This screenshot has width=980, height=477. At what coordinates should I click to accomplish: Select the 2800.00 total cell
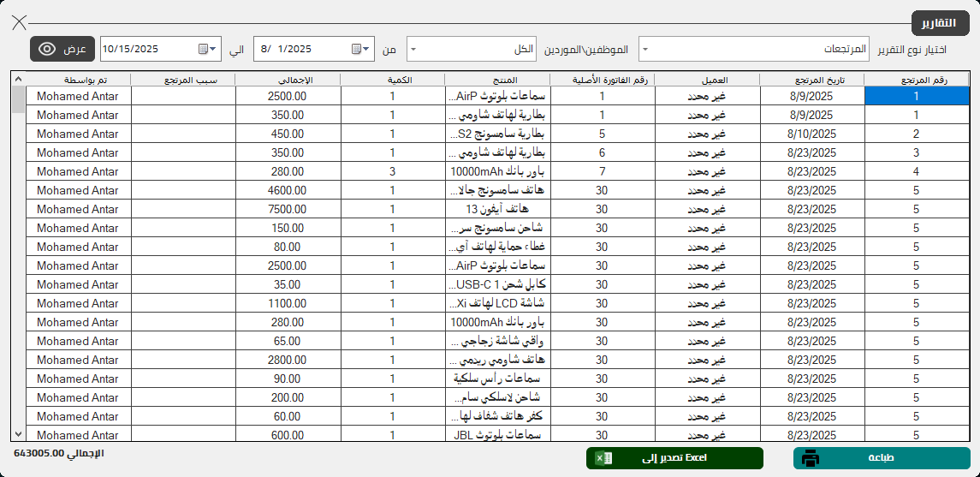(288, 359)
